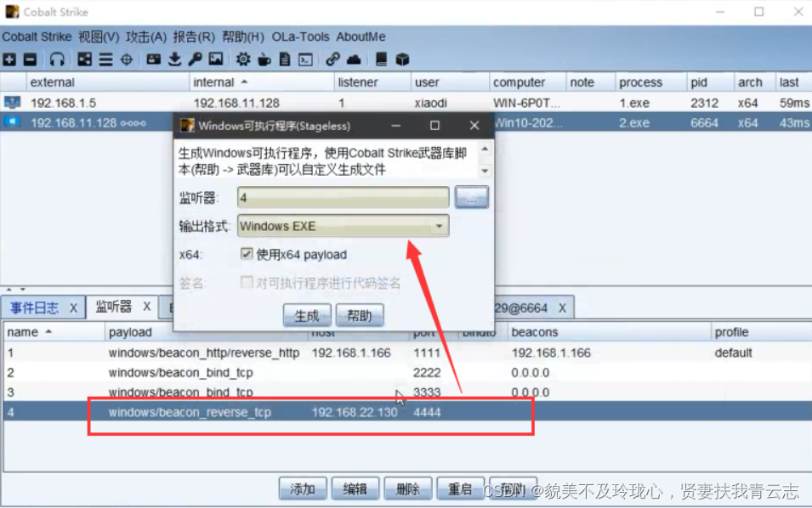Click the disconnect minus icon in toolbar
The width and height of the screenshot is (812, 508).
(x=30, y=59)
